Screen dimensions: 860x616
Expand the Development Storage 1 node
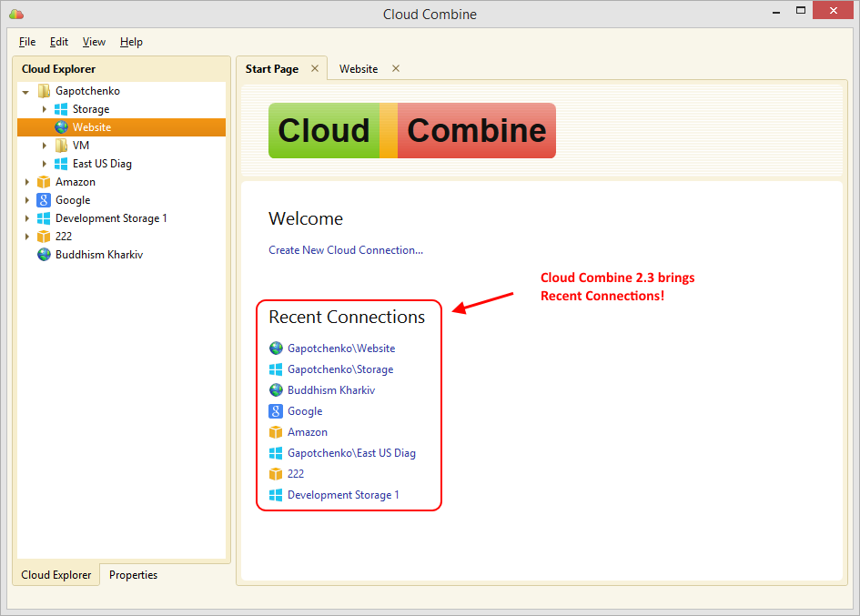point(26,218)
